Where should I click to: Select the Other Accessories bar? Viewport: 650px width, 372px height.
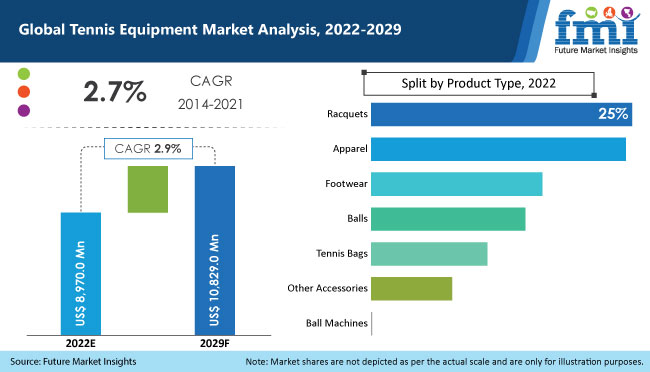[412, 288]
